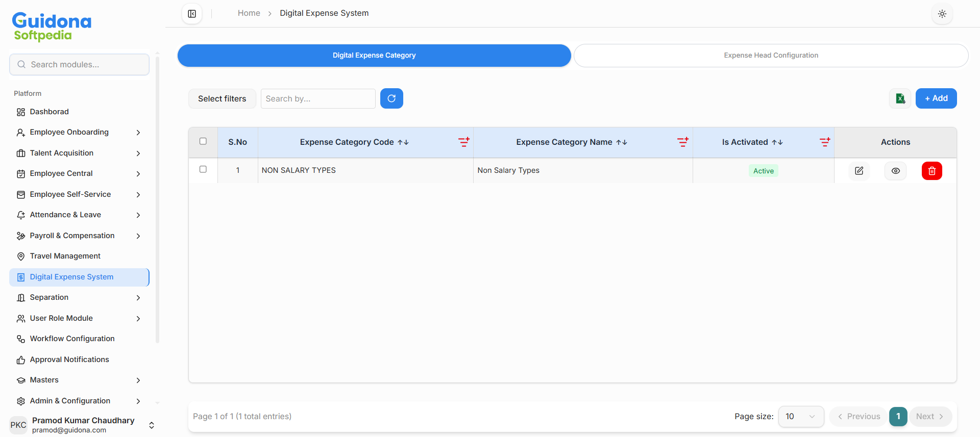Click the Attendance & Leave bell icon
The image size is (980, 437).
tap(21, 215)
